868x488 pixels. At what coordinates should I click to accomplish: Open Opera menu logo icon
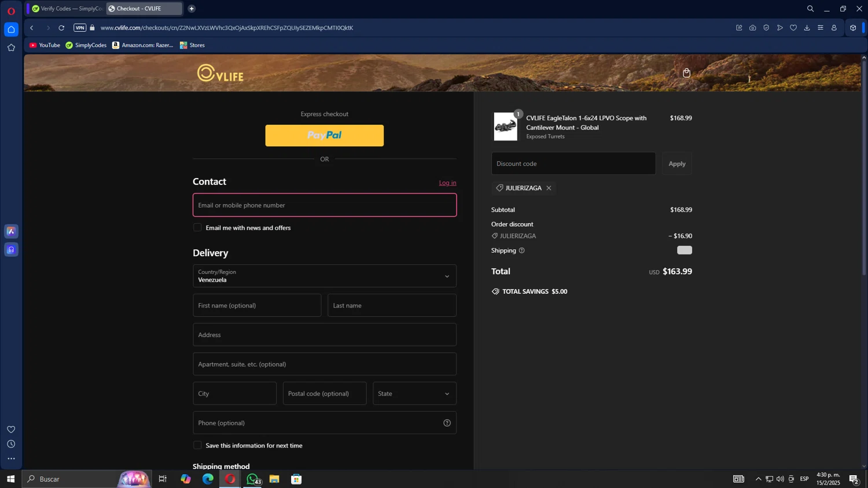click(11, 11)
